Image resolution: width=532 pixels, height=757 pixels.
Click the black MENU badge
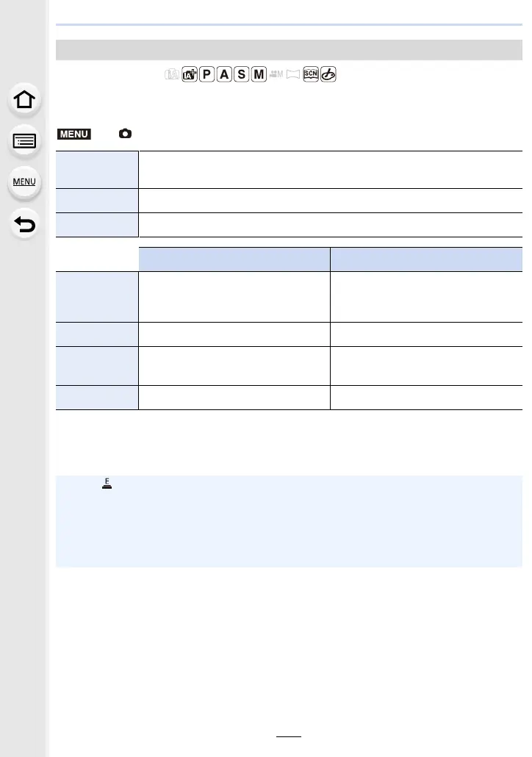[74, 134]
